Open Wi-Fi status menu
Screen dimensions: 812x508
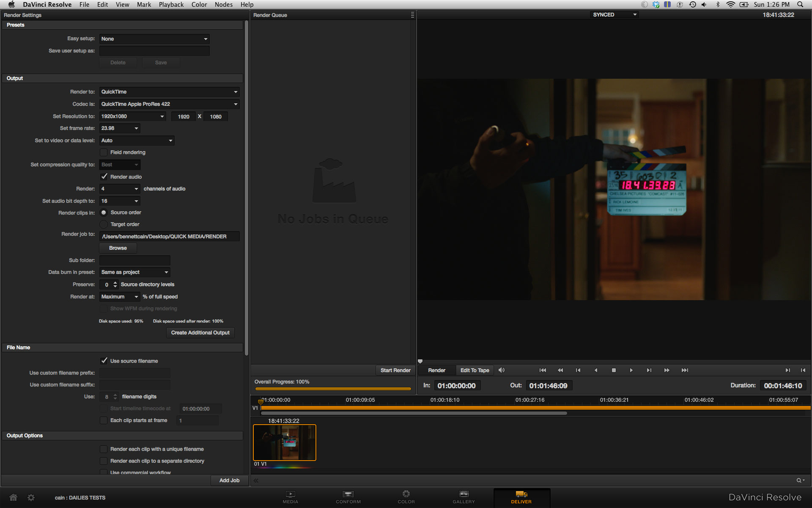730,5
